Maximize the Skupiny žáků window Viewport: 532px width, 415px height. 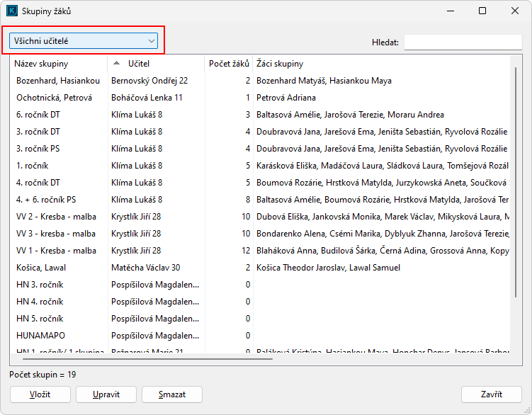(x=482, y=11)
